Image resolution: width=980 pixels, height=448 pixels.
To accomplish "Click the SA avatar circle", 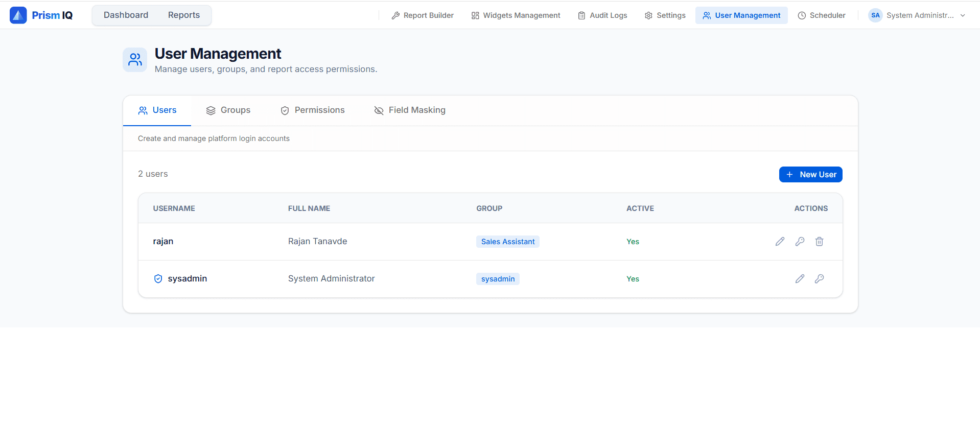I will click(875, 15).
